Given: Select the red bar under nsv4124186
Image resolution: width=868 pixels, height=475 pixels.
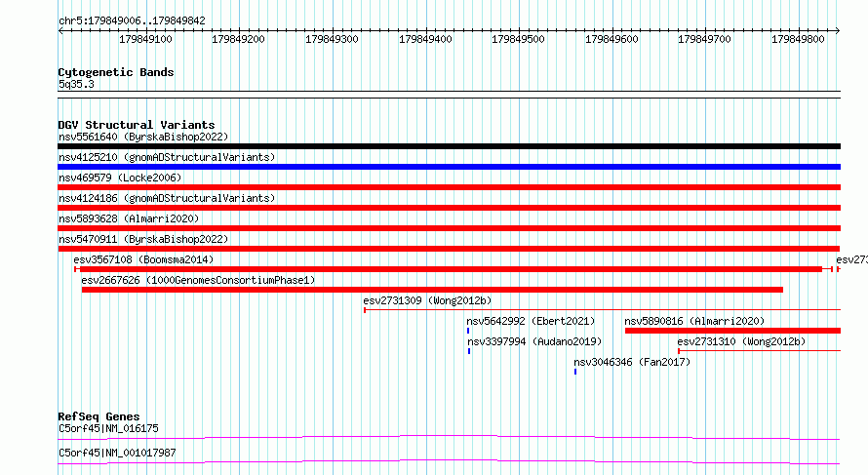Looking at the screenshot, I should (449, 208).
